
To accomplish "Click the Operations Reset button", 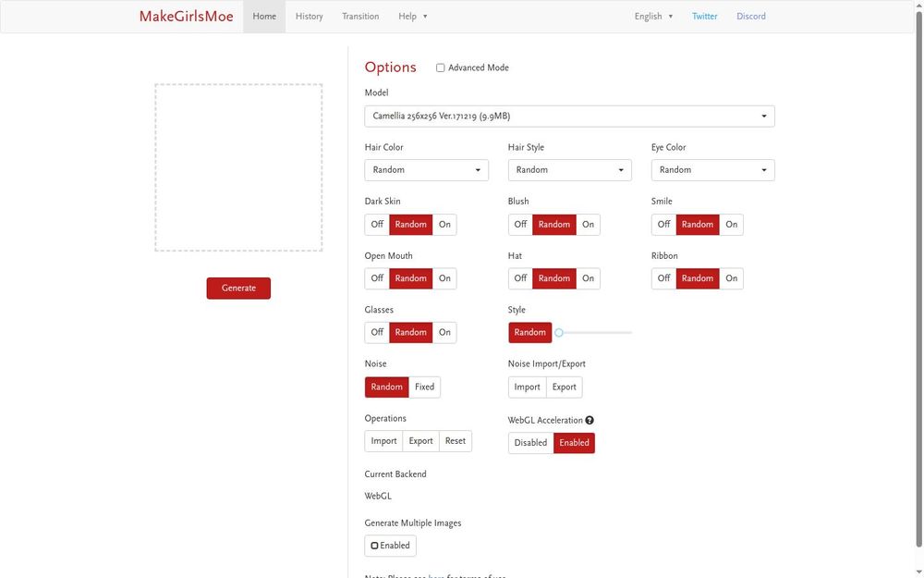I will pyautogui.click(x=455, y=441).
